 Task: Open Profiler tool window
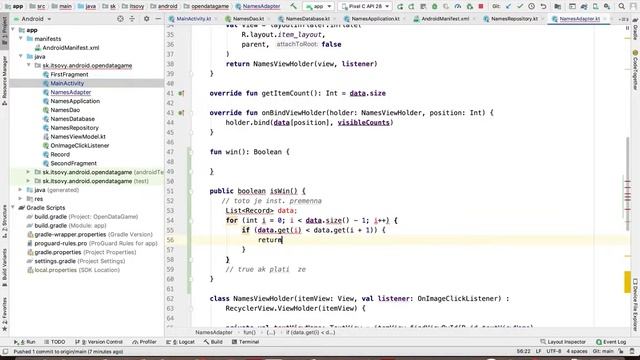click(144, 342)
